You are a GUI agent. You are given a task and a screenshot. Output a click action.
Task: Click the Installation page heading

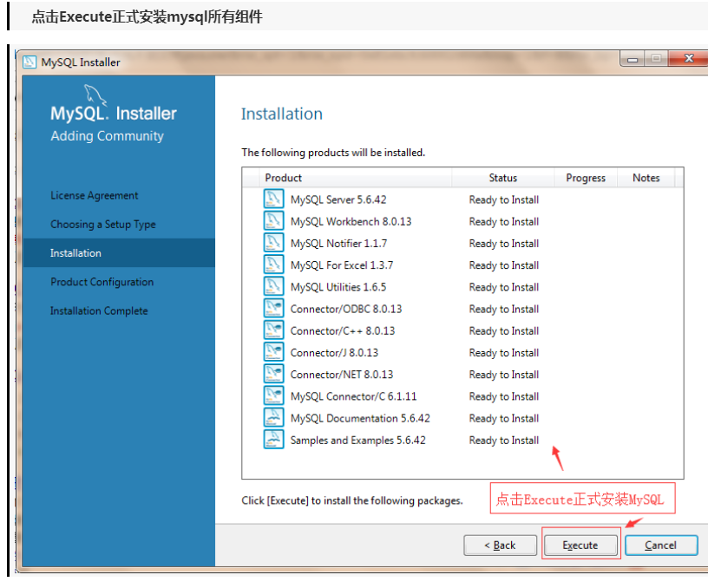coord(282,114)
